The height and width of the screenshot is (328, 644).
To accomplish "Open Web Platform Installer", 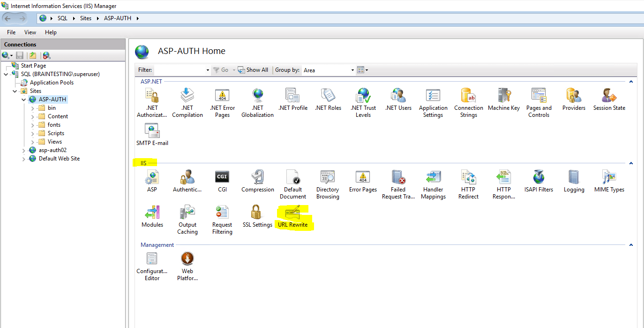I will click(x=187, y=266).
